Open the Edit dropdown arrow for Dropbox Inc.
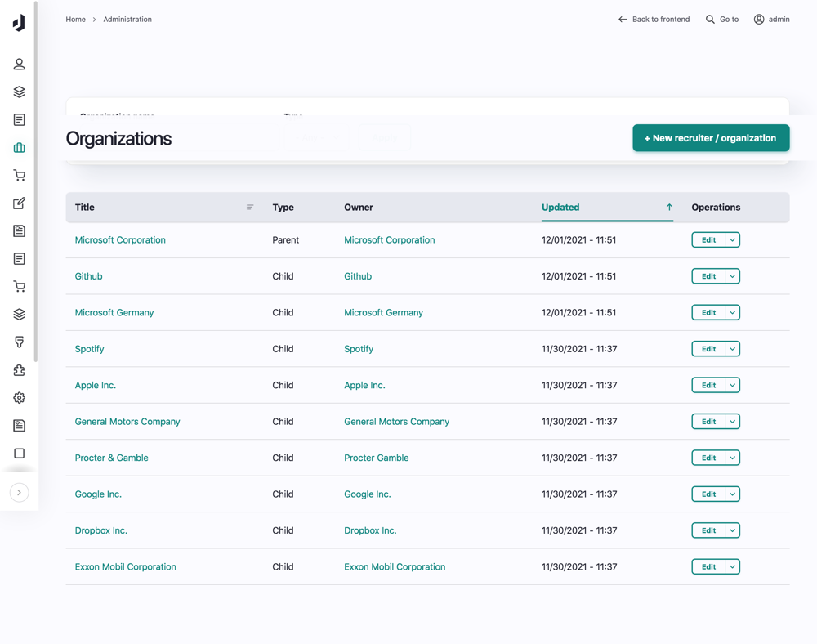The image size is (817, 644). click(x=732, y=530)
